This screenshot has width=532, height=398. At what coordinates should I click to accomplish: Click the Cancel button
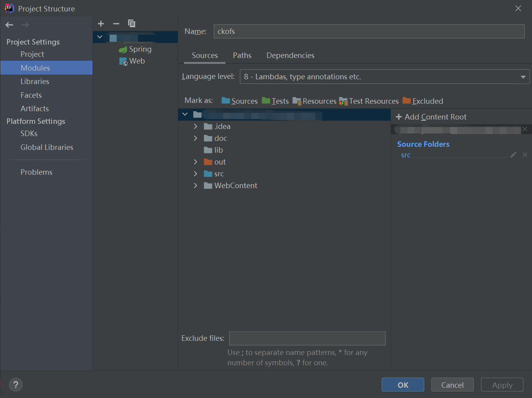coord(452,385)
